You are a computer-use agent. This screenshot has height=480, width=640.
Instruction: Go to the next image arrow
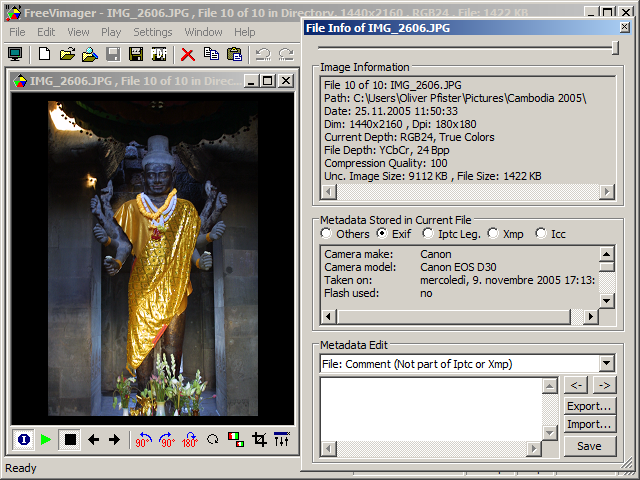(x=114, y=439)
